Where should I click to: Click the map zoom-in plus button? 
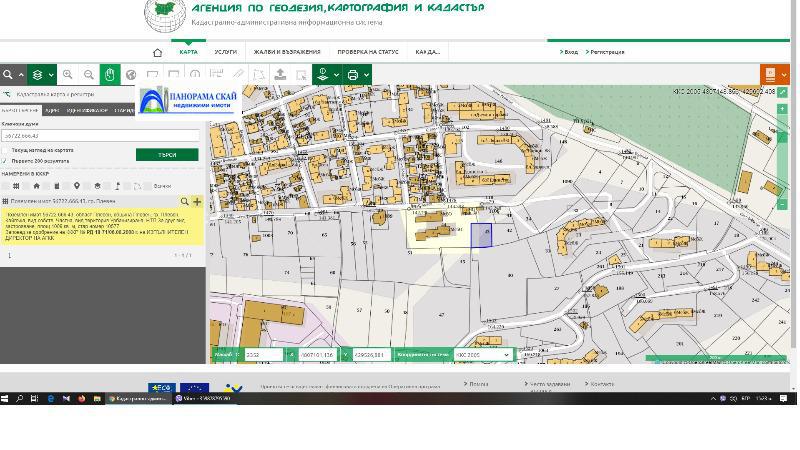tap(783, 109)
